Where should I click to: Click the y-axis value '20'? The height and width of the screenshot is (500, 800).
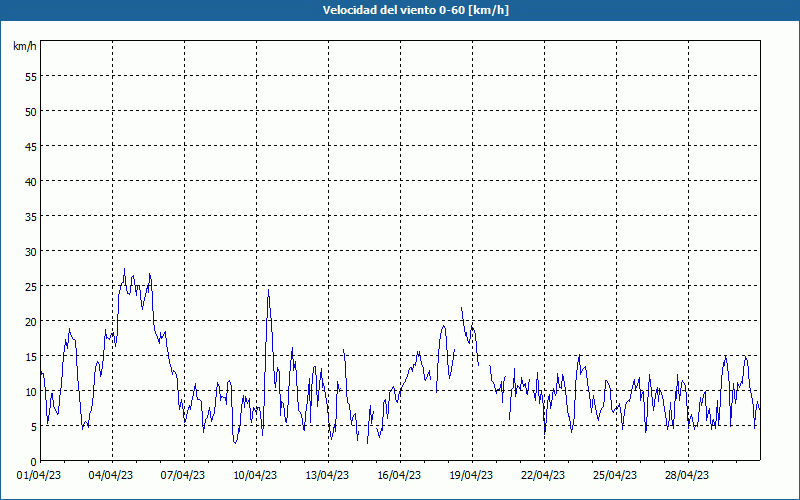point(31,321)
